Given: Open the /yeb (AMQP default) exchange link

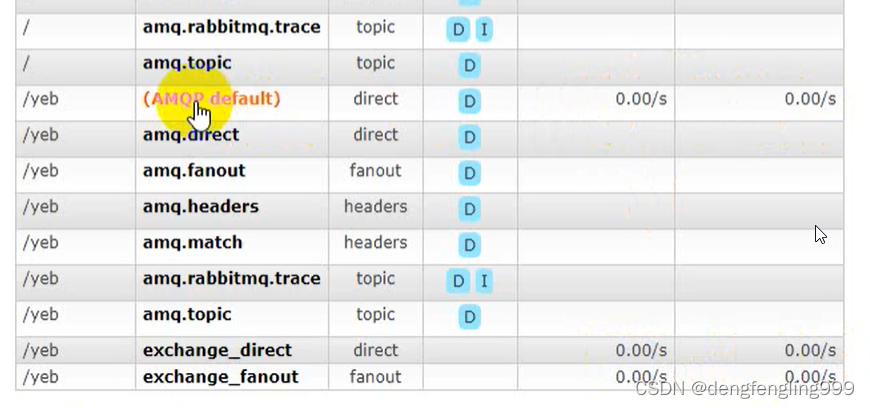Looking at the screenshot, I should [x=211, y=99].
